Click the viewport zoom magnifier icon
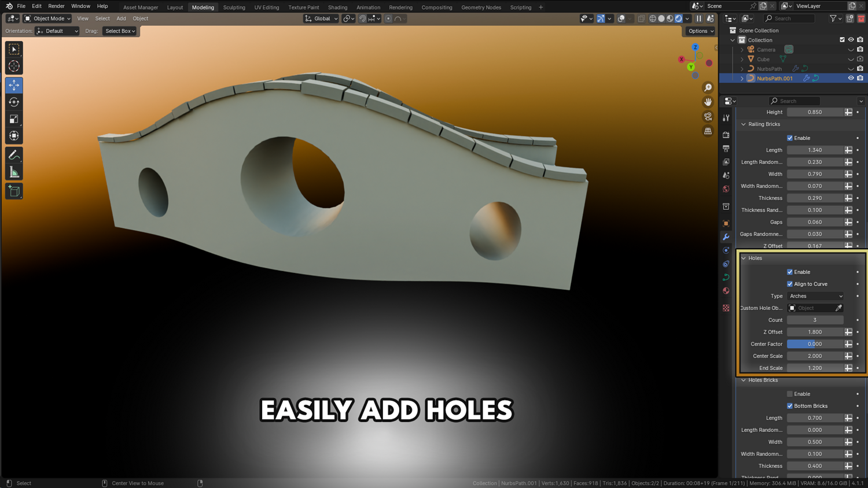The image size is (868, 488). (x=708, y=87)
